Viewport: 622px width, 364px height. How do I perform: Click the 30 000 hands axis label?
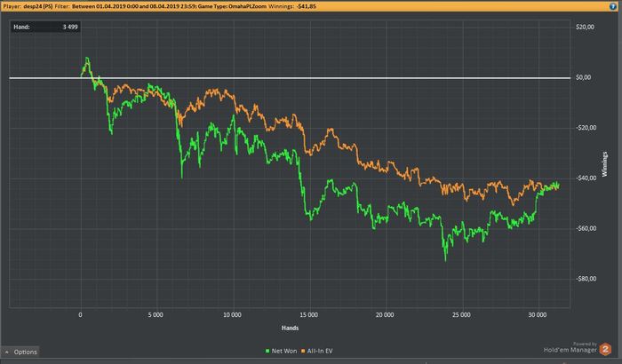pos(538,315)
